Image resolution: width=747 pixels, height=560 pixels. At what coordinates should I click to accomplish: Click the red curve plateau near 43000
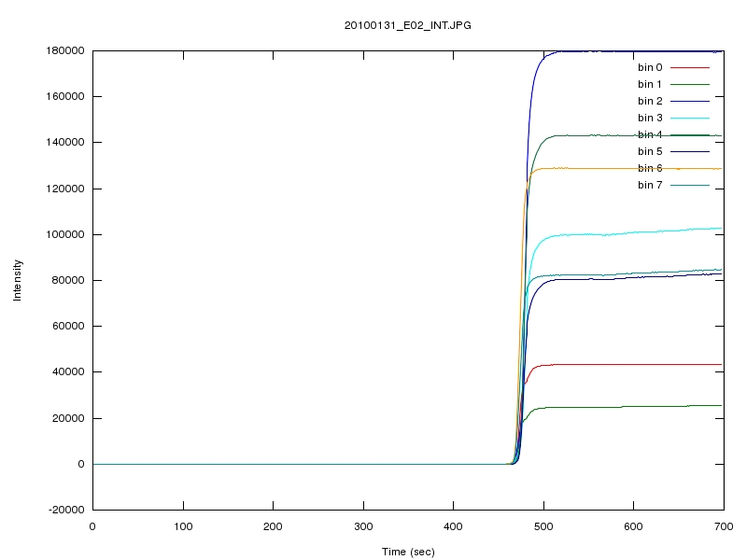634,365
